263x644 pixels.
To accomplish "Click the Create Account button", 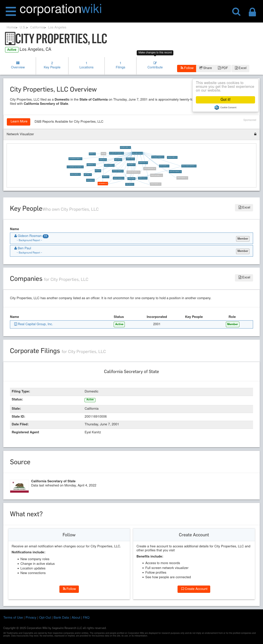I will [x=194, y=589].
